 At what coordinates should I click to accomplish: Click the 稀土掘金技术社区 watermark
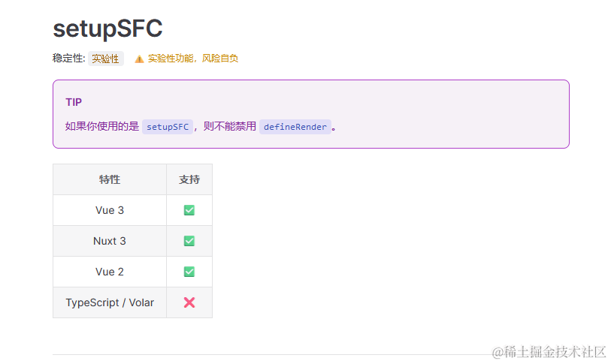click(549, 352)
